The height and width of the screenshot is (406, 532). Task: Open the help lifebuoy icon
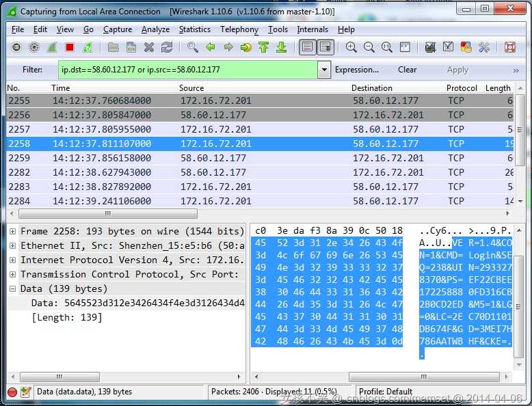509,47
